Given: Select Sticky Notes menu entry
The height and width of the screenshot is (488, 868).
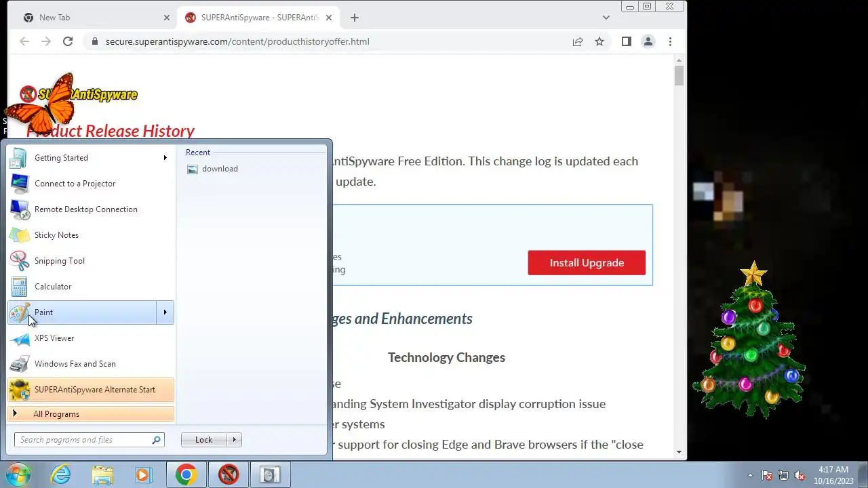Looking at the screenshot, I should click(x=91, y=235).
